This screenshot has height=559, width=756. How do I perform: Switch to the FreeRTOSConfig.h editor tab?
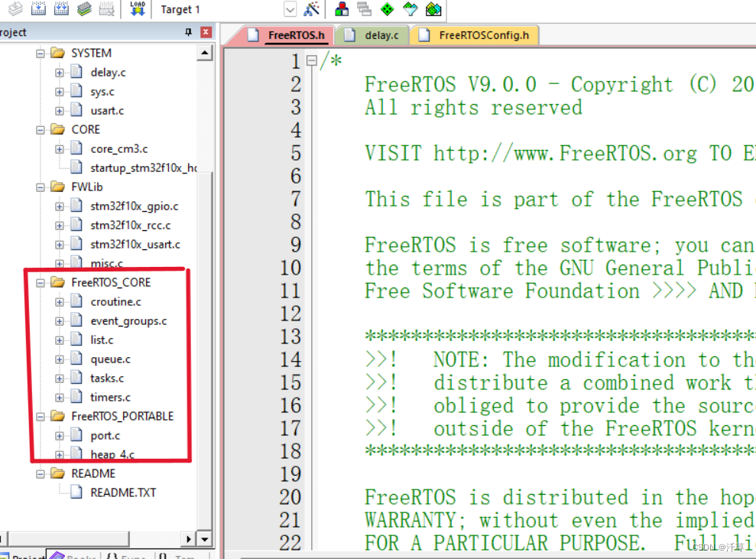coord(475,35)
